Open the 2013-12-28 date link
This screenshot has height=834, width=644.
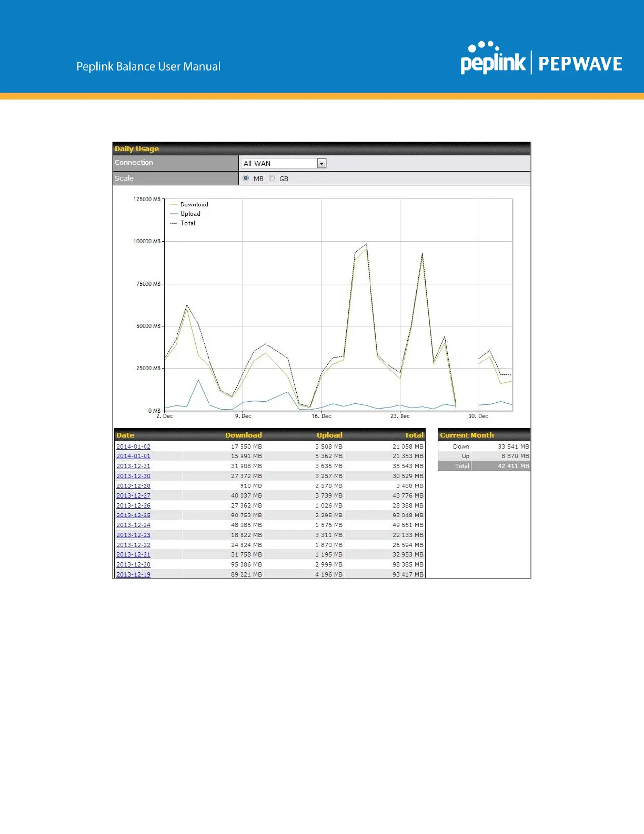(133, 485)
